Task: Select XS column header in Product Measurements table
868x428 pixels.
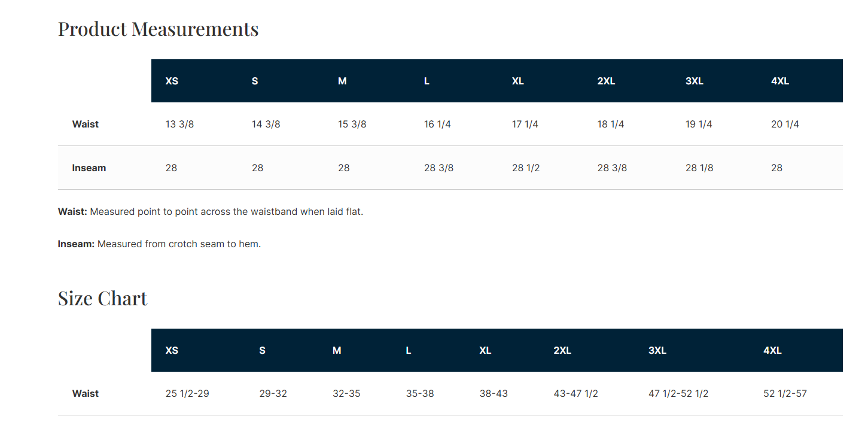Action: pos(172,81)
